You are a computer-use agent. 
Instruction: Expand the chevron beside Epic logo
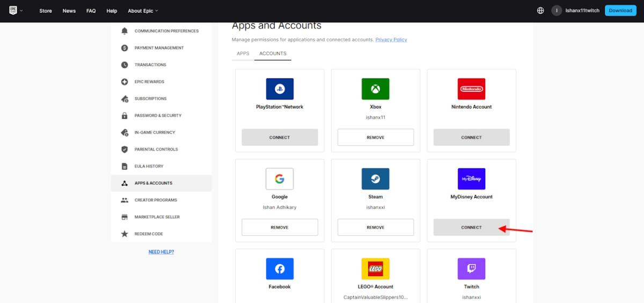coord(22,11)
